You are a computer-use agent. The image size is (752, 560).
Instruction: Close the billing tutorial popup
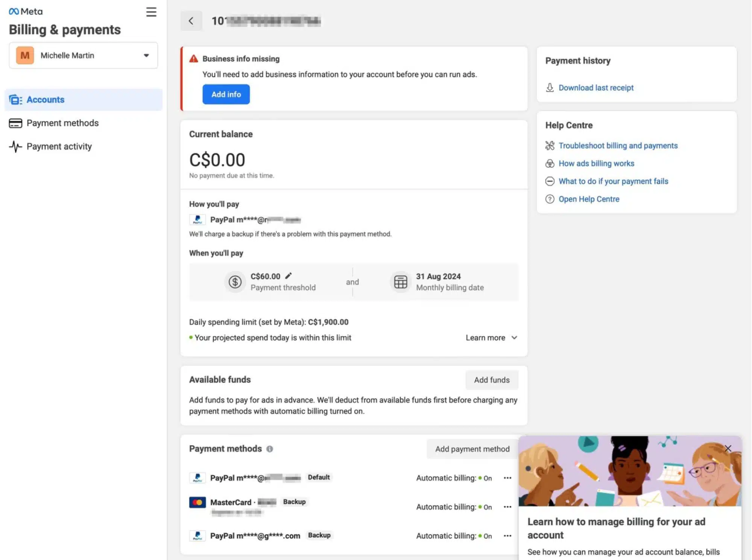pyautogui.click(x=728, y=448)
